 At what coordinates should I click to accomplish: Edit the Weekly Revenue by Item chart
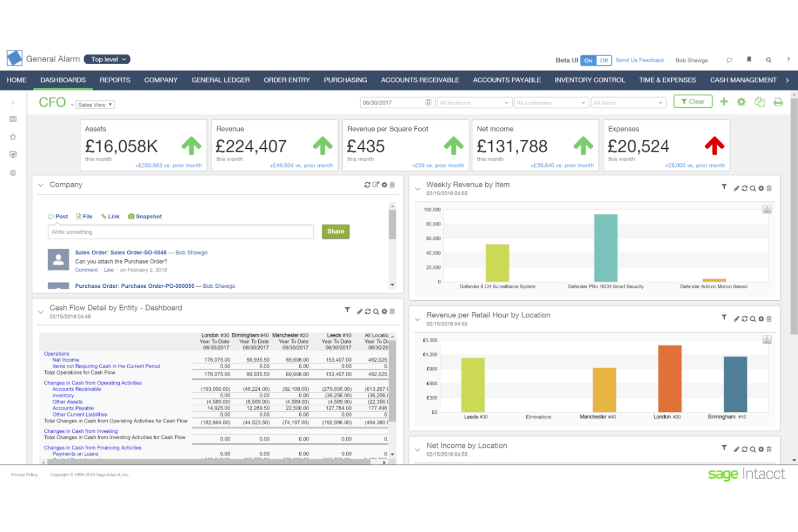pyautogui.click(x=737, y=188)
